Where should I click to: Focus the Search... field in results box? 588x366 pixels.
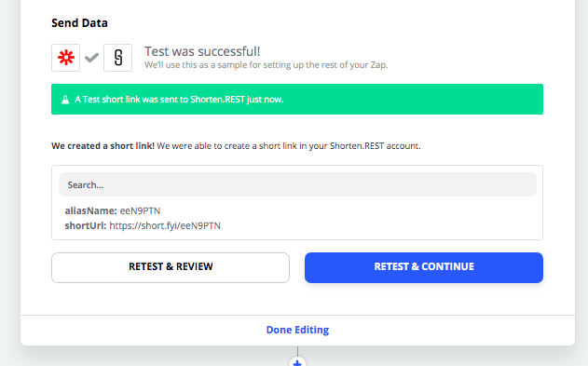point(297,184)
